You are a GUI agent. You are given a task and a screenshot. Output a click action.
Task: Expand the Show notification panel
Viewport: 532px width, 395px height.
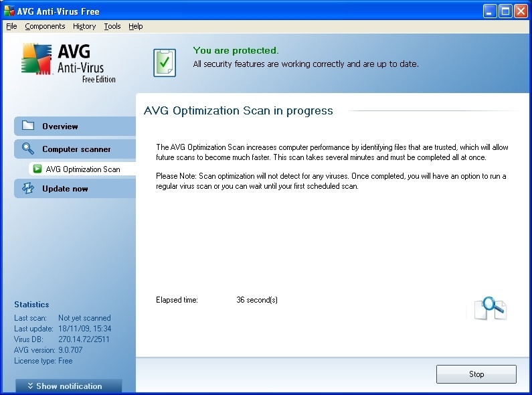click(68, 386)
